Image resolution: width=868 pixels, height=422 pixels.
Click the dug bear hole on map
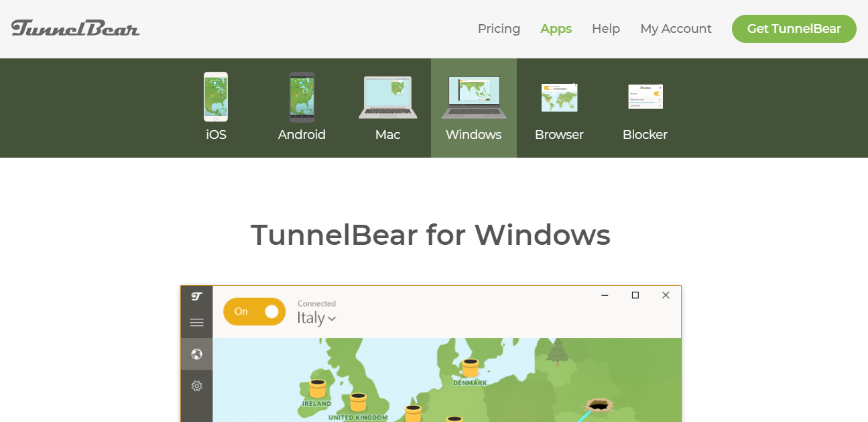[x=598, y=405]
